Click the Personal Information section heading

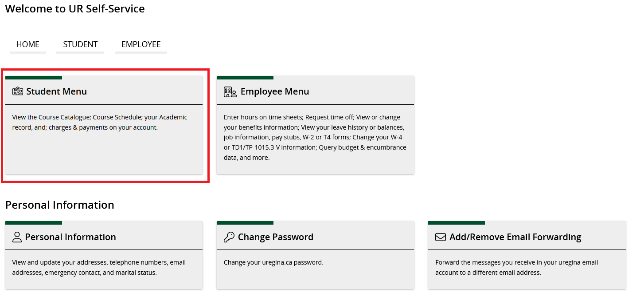(x=60, y=205)
